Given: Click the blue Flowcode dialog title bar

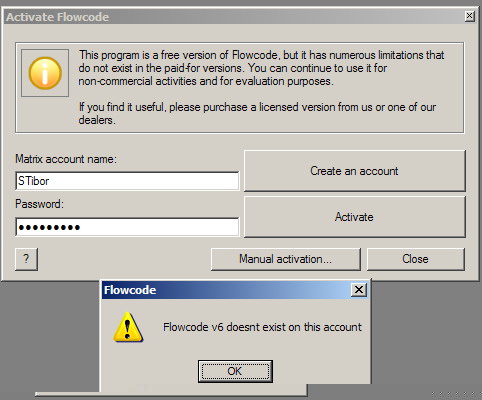Looking at the screenshot, I should click(x=227, y=290).
